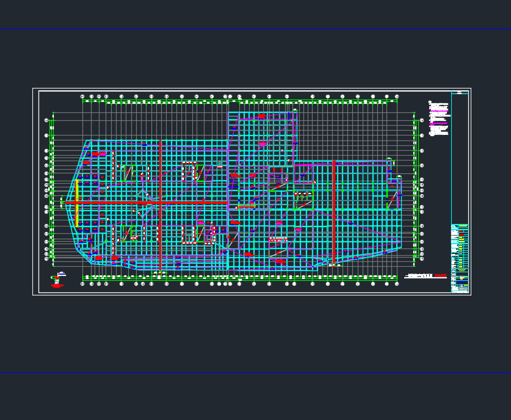Click the header cell atop the title strip
The width and height of the screenshot is (511, 420).
pos(460,92)
